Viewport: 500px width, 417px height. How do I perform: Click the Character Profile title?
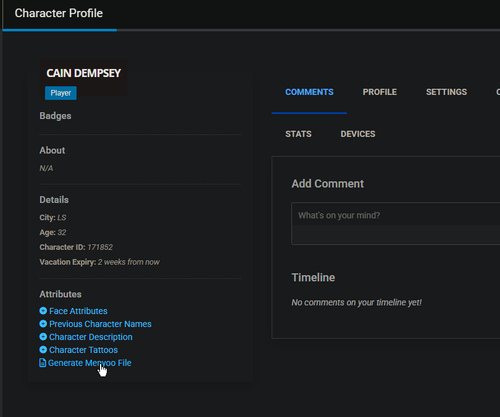tap(59, 13)
